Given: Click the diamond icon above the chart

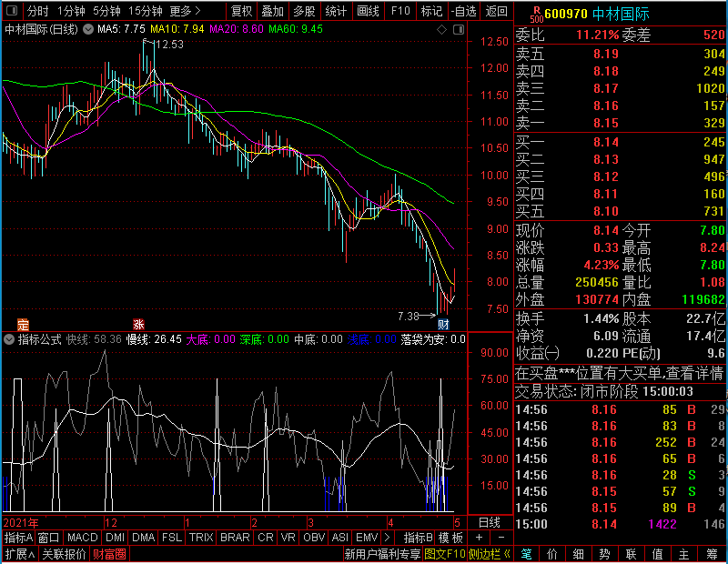Looking at the screenshot, I should click(x=441, y=30).
